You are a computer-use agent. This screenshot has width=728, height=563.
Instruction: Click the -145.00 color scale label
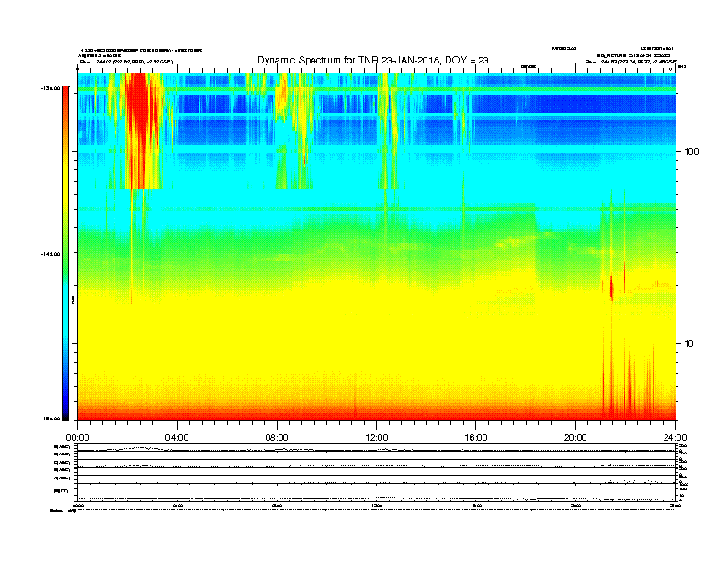(x=51, y=254)
